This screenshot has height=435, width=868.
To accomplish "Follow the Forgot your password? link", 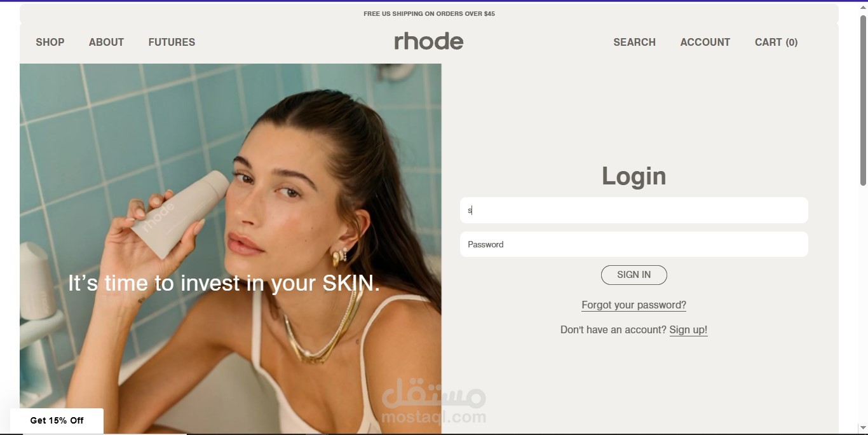I will click(x=634, y=305).
